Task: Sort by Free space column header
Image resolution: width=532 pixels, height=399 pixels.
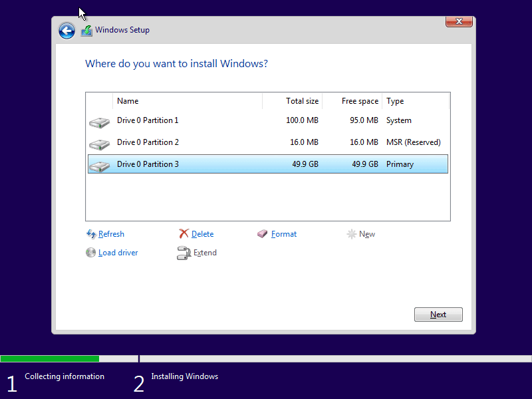Action: tap(352, 101)
